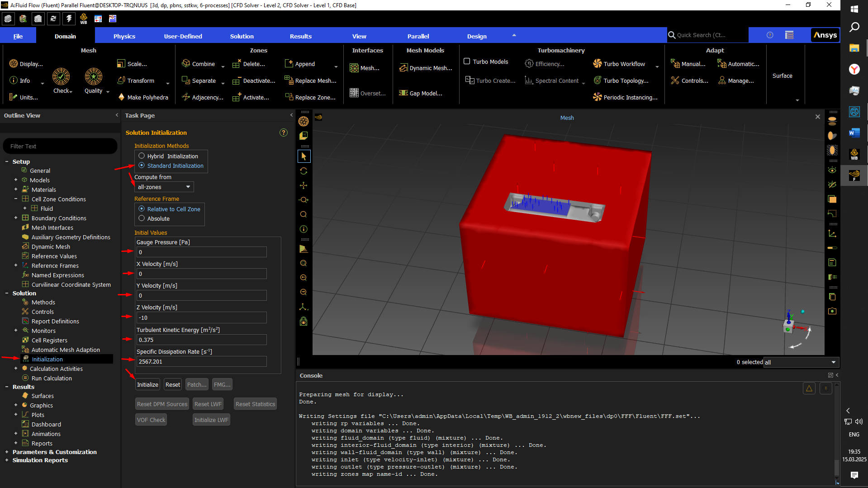Open the mesh Display dialog
Screen dimensions: 868x488
[x=26, y=64]
